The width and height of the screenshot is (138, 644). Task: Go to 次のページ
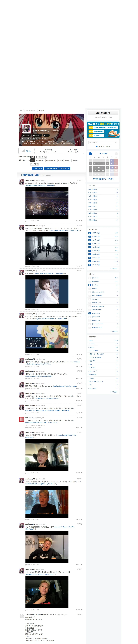click(65, 169)
